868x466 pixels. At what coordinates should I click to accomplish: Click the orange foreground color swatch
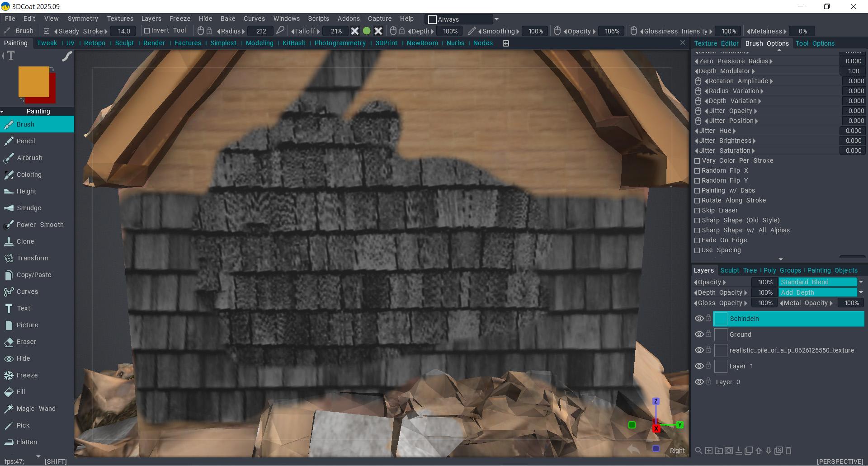click(33, 81)
